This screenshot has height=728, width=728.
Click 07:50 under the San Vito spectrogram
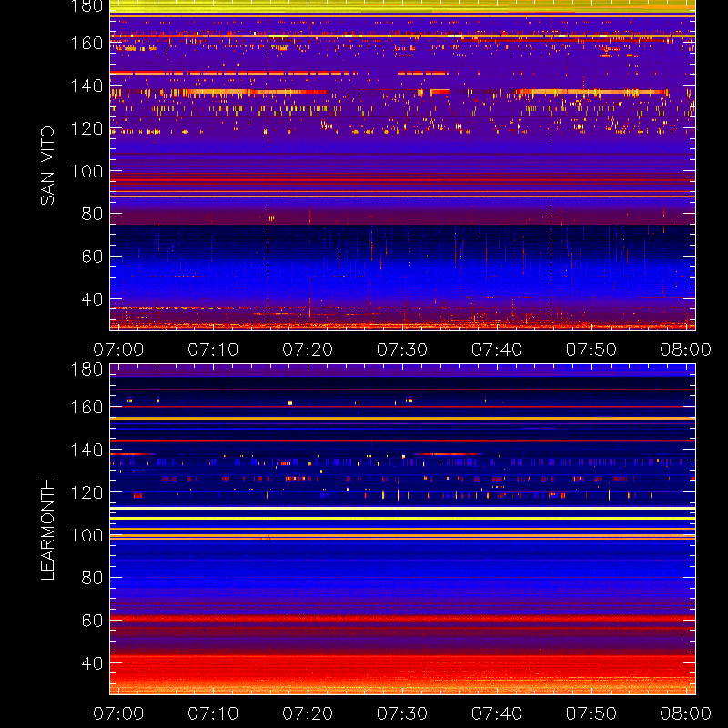(591, 349)
